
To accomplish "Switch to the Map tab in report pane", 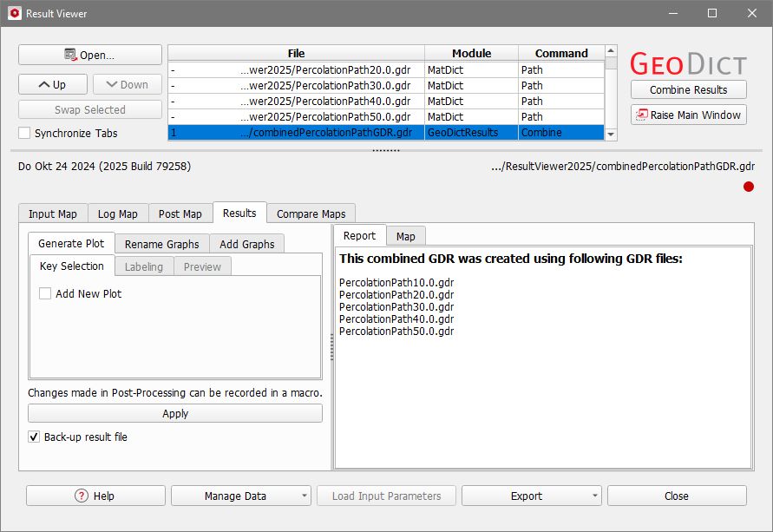I will (x=405, y=236).
